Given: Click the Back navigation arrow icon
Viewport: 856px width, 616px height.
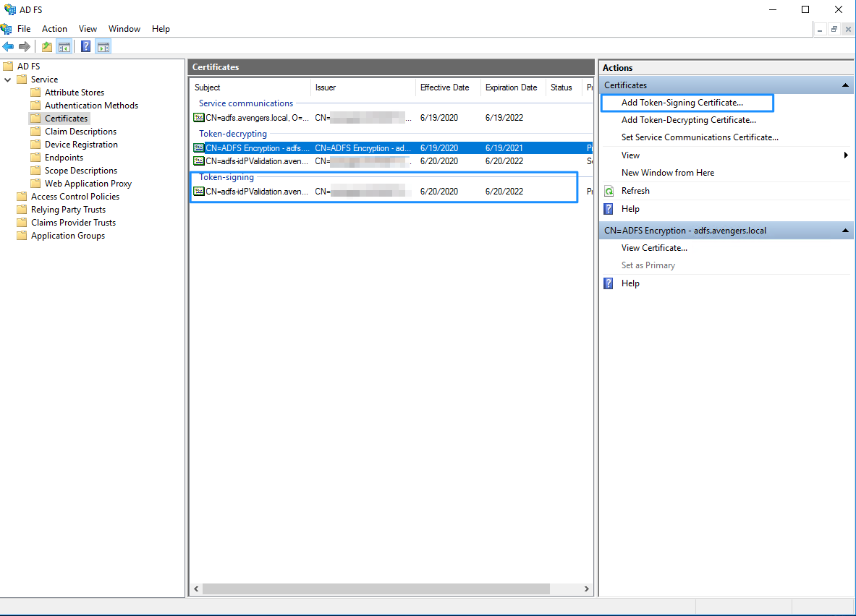Looking at the screenshot, I should coord(8,46).
